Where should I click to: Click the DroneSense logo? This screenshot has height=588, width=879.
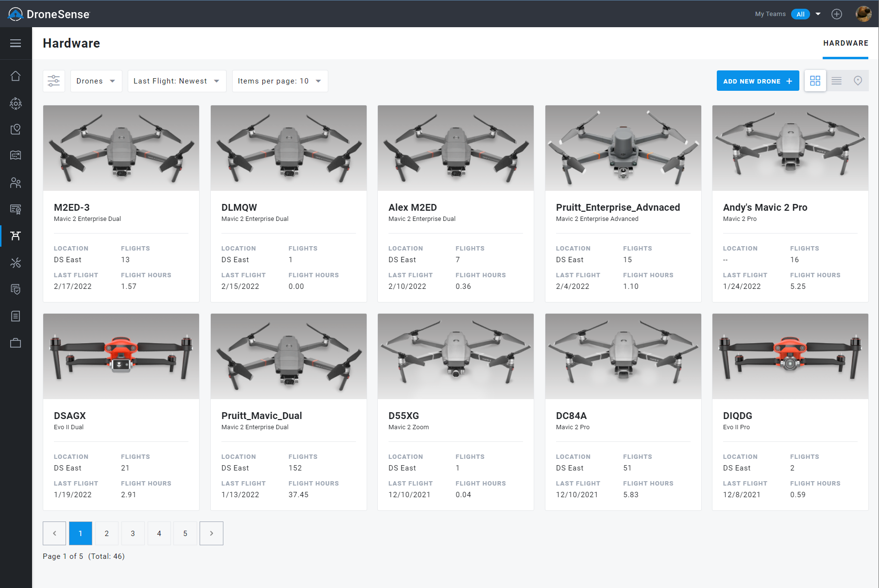(49, 14)
